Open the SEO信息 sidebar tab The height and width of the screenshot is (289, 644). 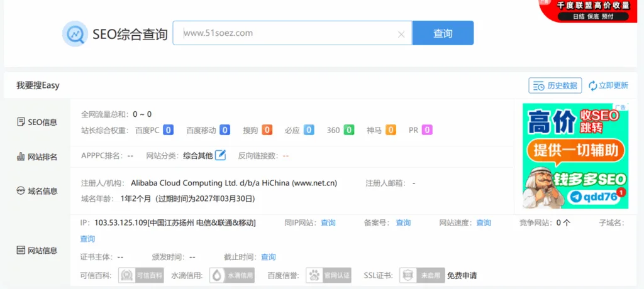[37, 122]
